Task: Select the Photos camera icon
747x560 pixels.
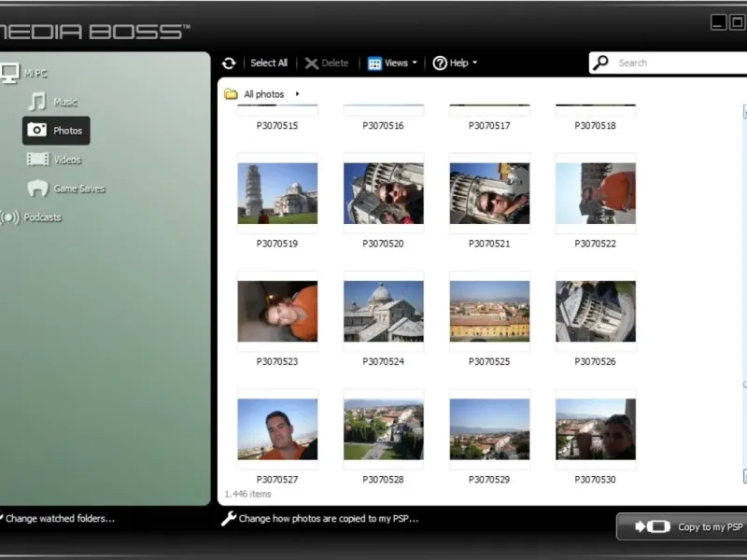Action: tap(36, 130)
